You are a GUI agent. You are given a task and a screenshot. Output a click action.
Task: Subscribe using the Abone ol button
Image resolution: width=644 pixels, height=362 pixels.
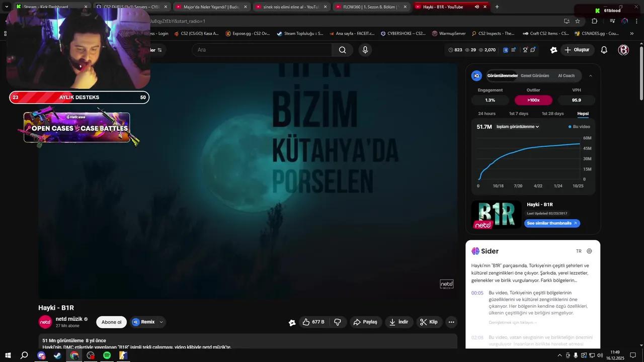pyautogui.click(x=111, y=322)
